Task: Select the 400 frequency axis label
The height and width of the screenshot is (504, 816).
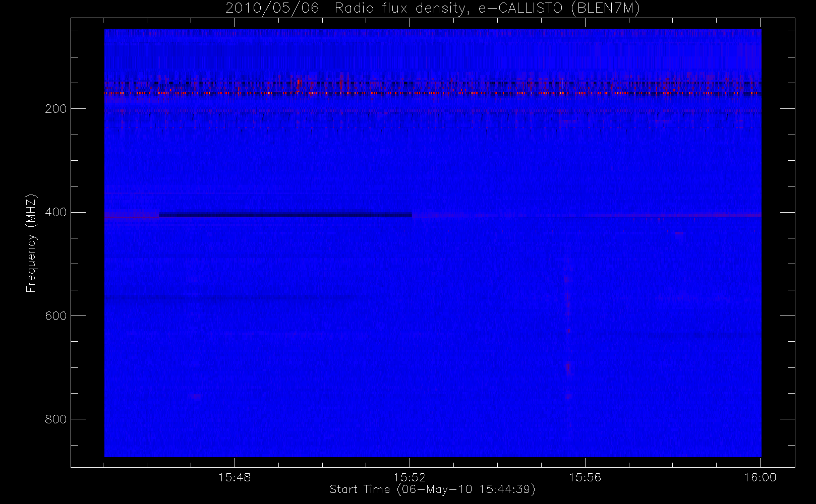Action: 55,213
